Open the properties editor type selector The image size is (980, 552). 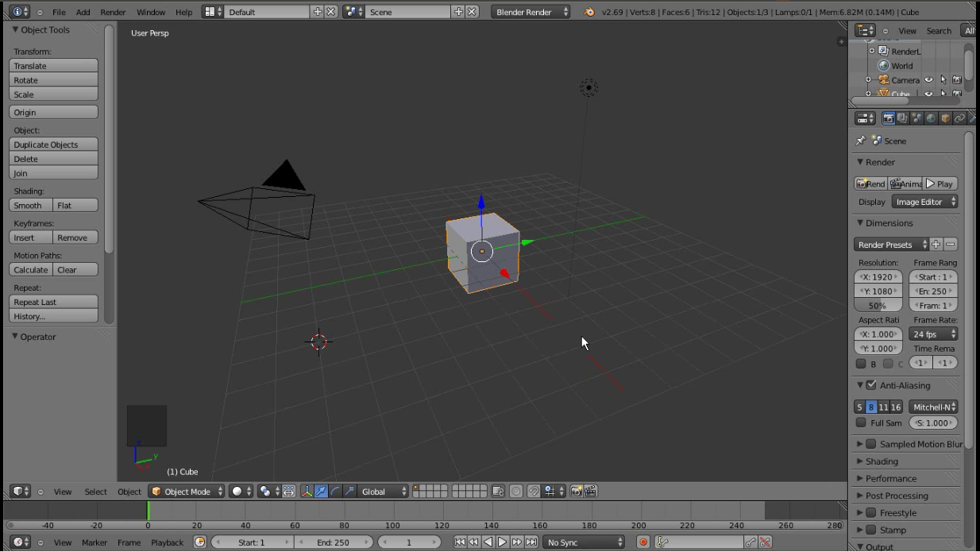[865, 118]
